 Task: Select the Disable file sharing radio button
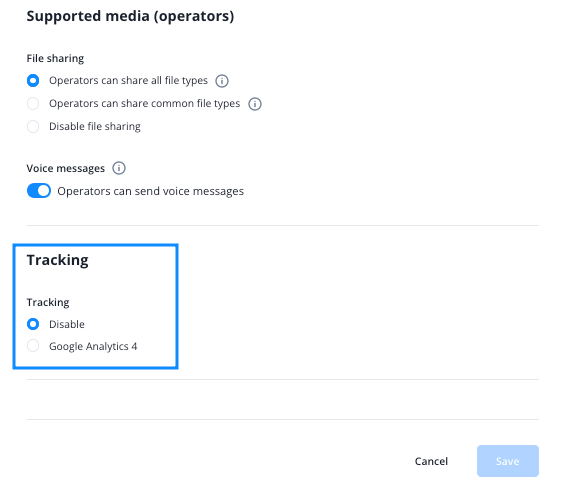[33, 126]
